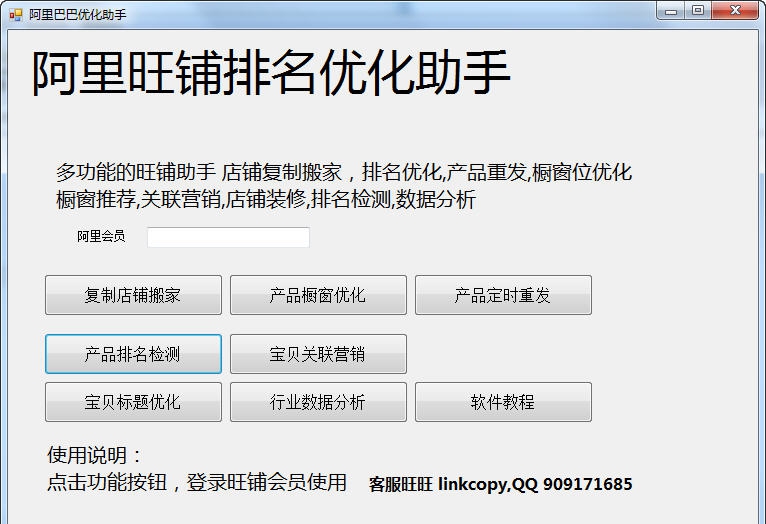Click the 复制店铺搬家 button
Viewport: 766px width, 524px height.
point(133,295)
